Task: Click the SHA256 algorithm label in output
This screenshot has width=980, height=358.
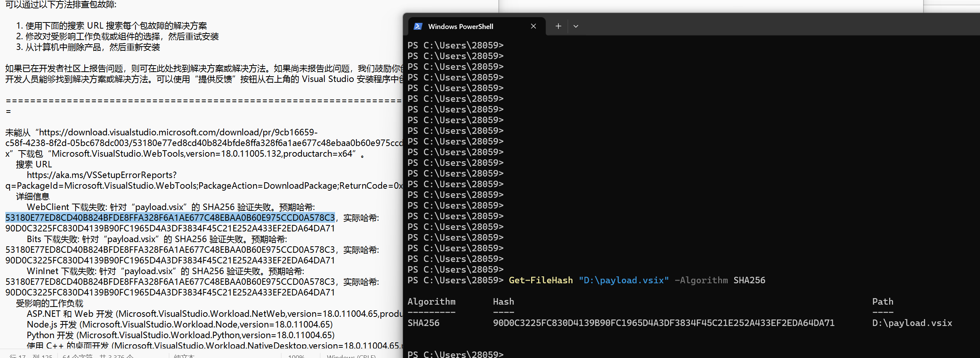Action: [x=424, y=323]
